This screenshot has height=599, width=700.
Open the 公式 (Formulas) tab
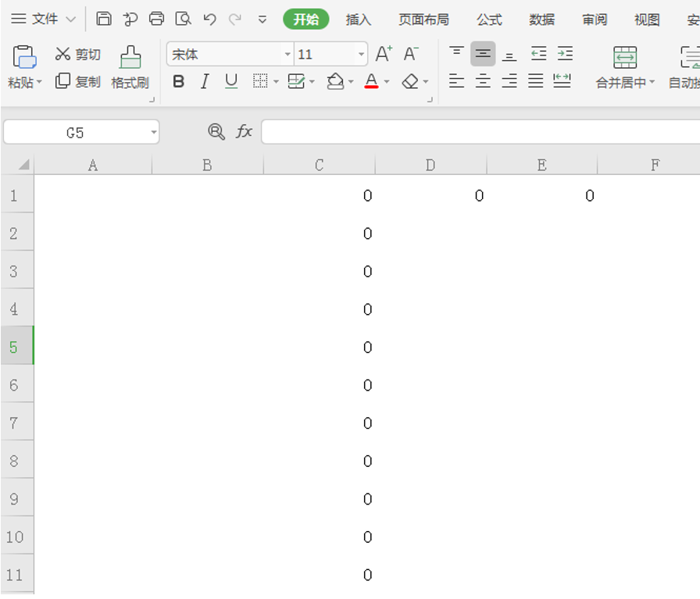(x=490, y=20)
